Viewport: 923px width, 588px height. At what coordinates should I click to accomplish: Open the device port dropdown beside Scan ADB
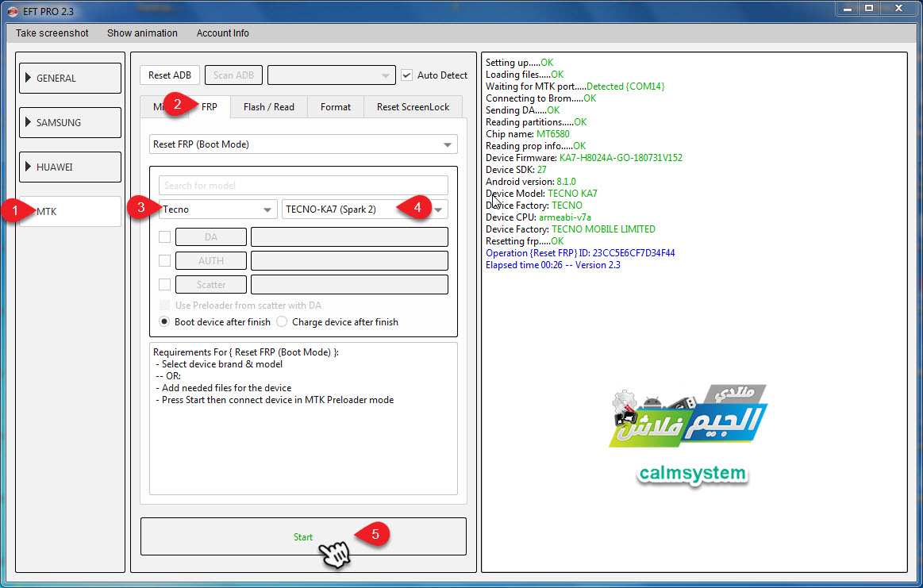[x=332, y=75]
